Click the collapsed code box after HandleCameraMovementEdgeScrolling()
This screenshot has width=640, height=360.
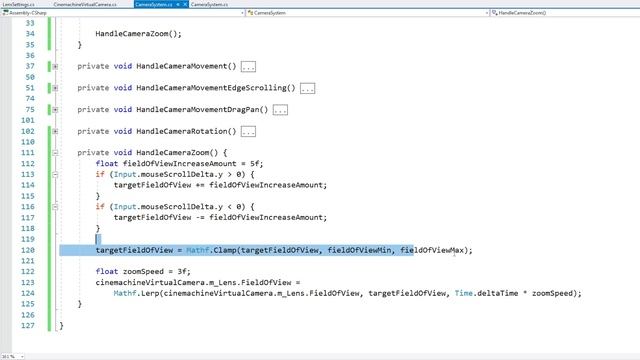click(307, 88)
